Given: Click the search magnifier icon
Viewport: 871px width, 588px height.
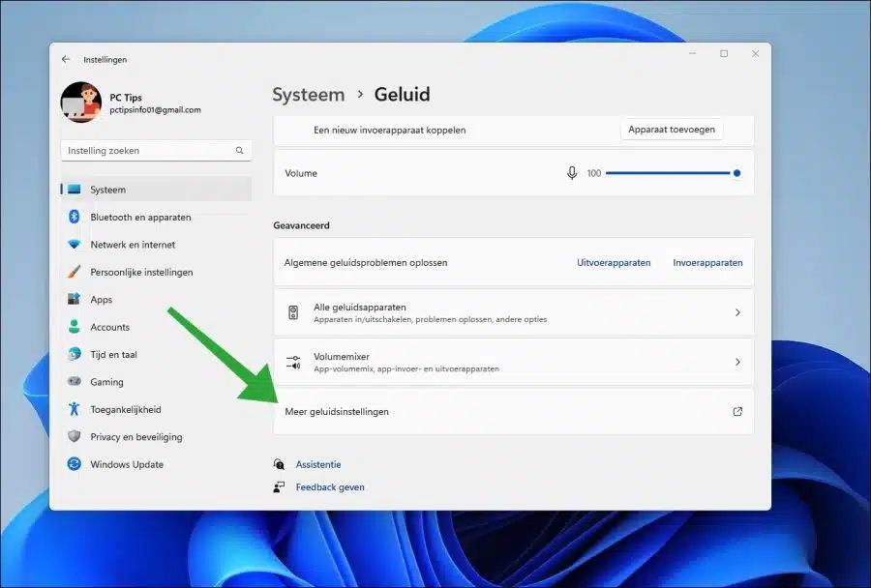Looking at the screenshot, I should (239, 151).
